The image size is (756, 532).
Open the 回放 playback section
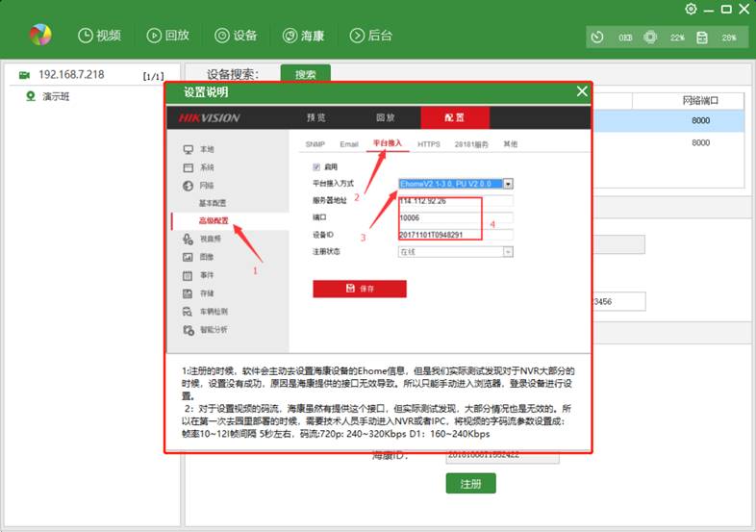click(167, 36)
